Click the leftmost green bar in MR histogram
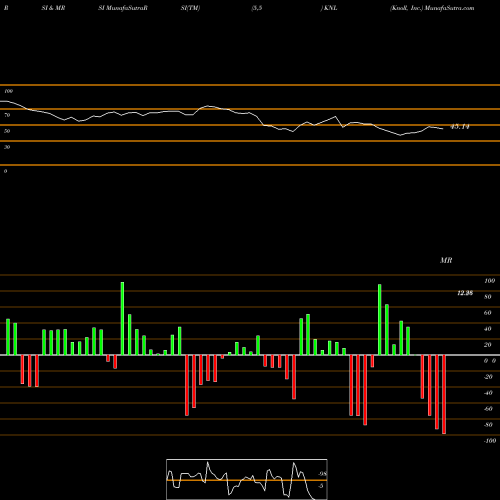500x500 pixels. click(8, 337)
